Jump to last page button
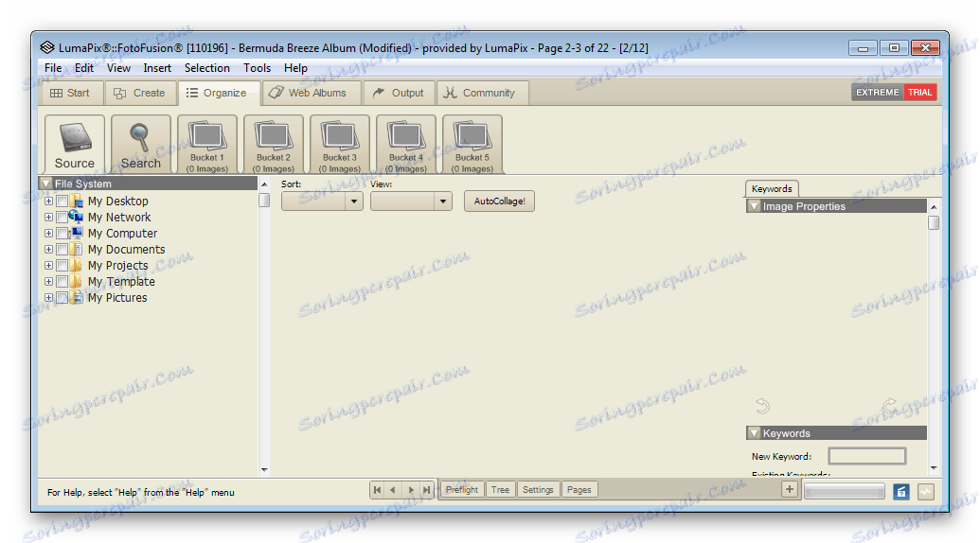The width and height of the screenshot is (980, 543). 426,490
